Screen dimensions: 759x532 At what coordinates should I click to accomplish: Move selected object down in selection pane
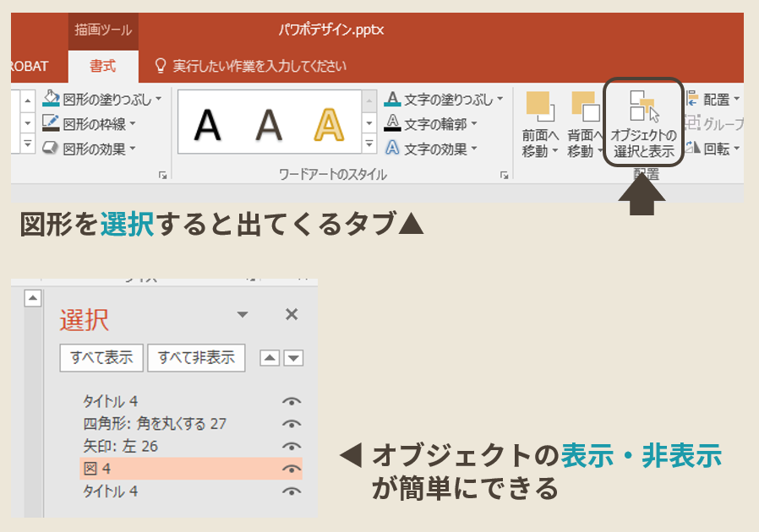point(293,358)
